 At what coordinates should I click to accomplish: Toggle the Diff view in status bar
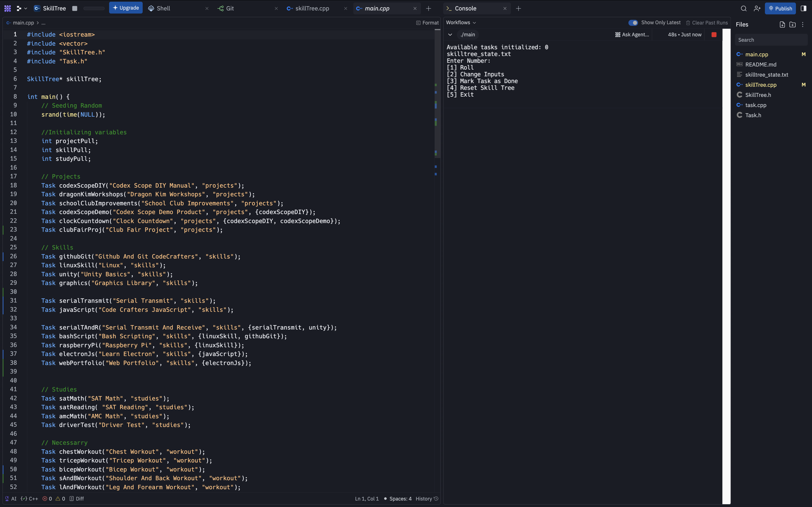click(76, 499)
